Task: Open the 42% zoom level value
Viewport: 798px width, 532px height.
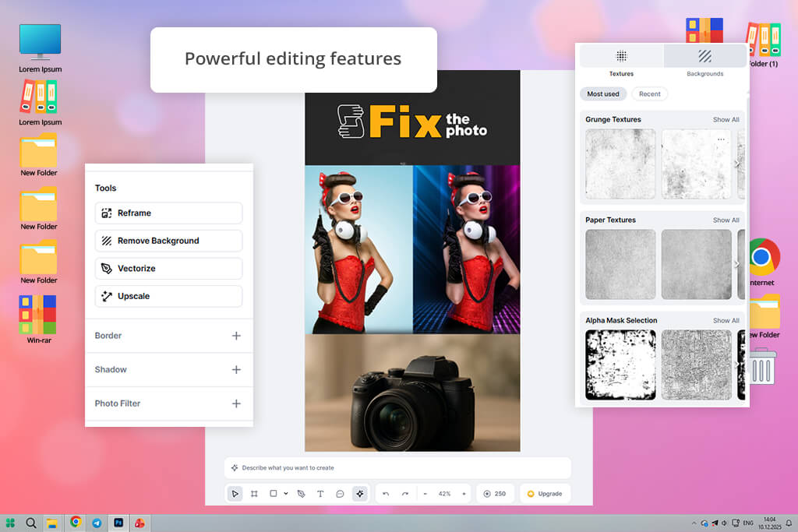Action: [444, 493]
